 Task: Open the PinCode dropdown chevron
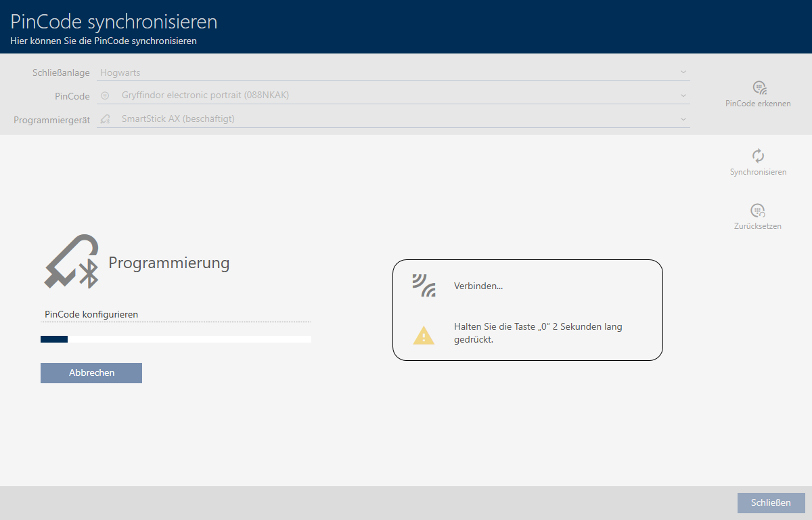point(683,95)
